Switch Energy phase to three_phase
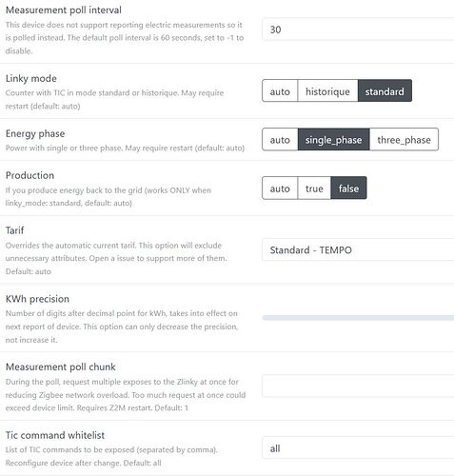 tap(404, 139)
